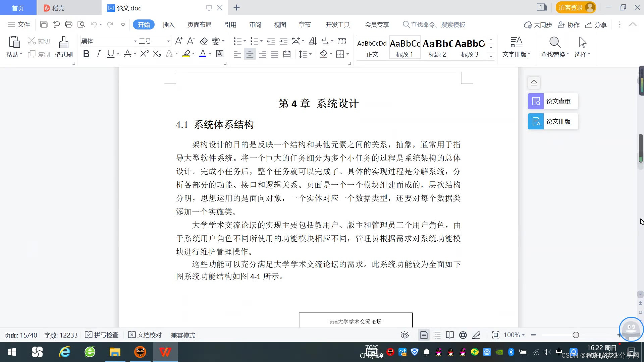644x362 pixels.
Task: Toggle eye protection mode icon
Action: pos(405,335)
